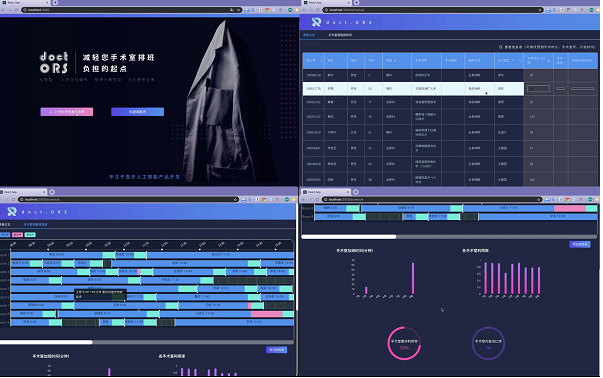603x378 pixels.
Task: Sort table by first column sort arrows
Action: pyautogui.click(x=321, y=61)
